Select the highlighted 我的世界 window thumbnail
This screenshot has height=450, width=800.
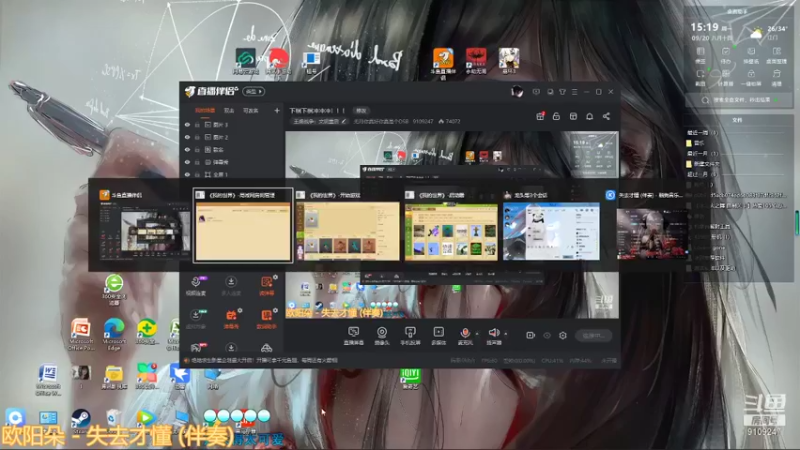(x=243, y=225)
